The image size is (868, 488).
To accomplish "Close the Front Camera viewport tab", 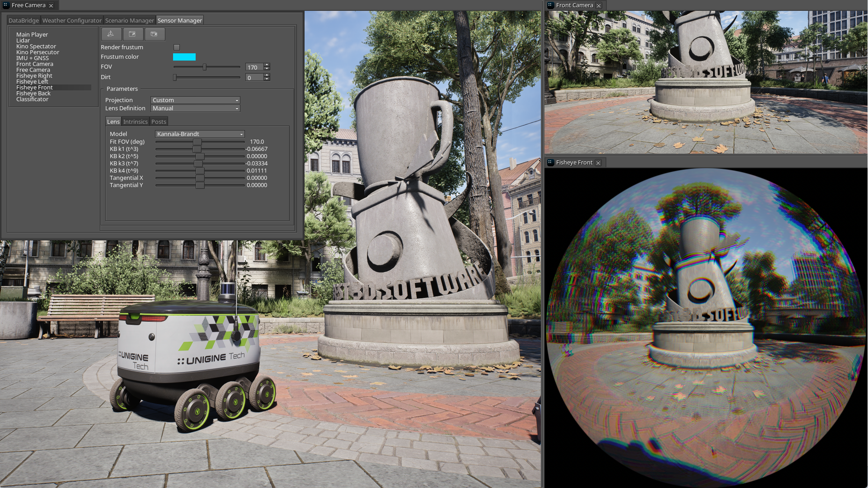I will [599, 5].
